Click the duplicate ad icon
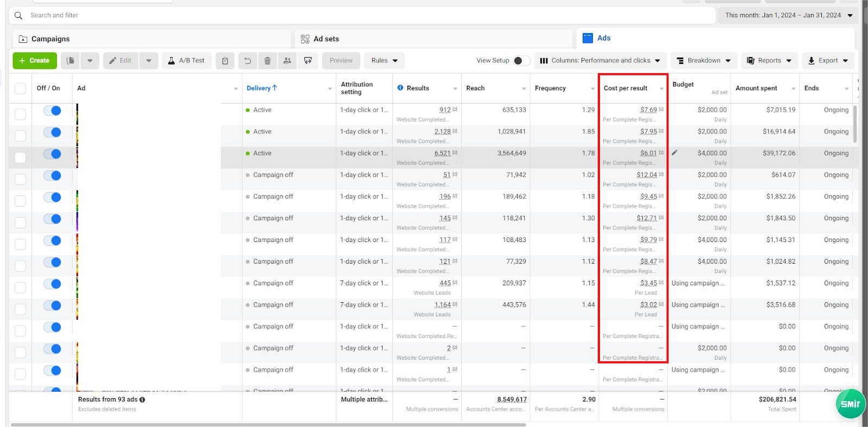 (71, 61)
